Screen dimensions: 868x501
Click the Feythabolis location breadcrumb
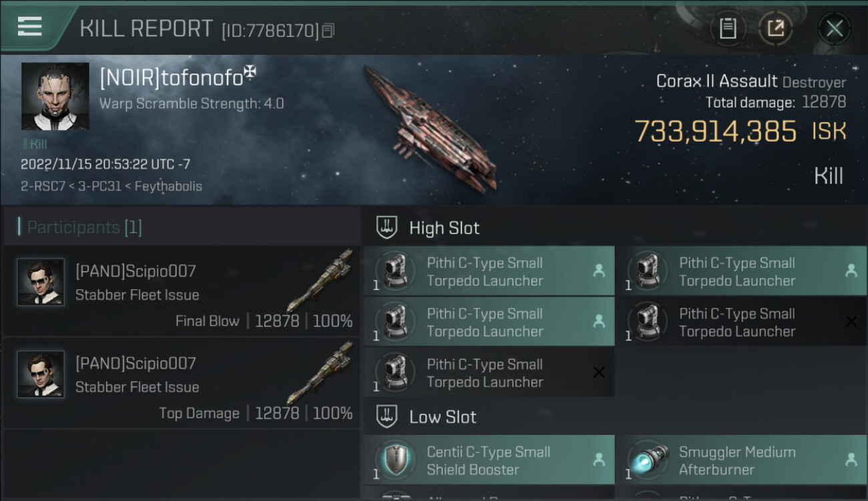click(168, 186)
